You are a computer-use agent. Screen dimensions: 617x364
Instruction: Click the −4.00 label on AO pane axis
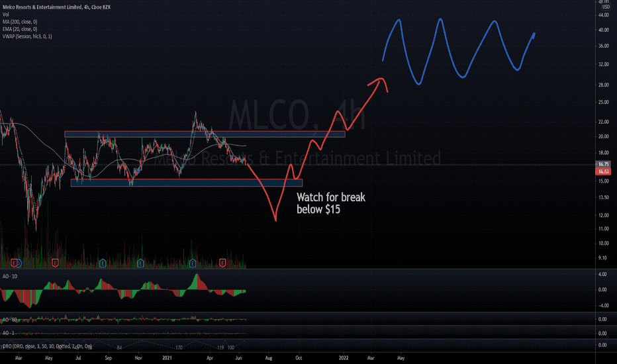(602, 305)
